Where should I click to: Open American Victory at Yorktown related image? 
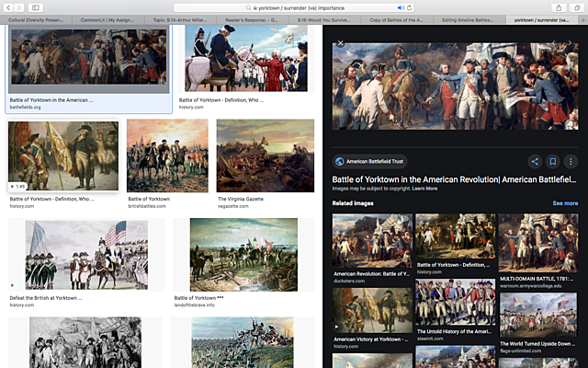[x=372, y=311]
